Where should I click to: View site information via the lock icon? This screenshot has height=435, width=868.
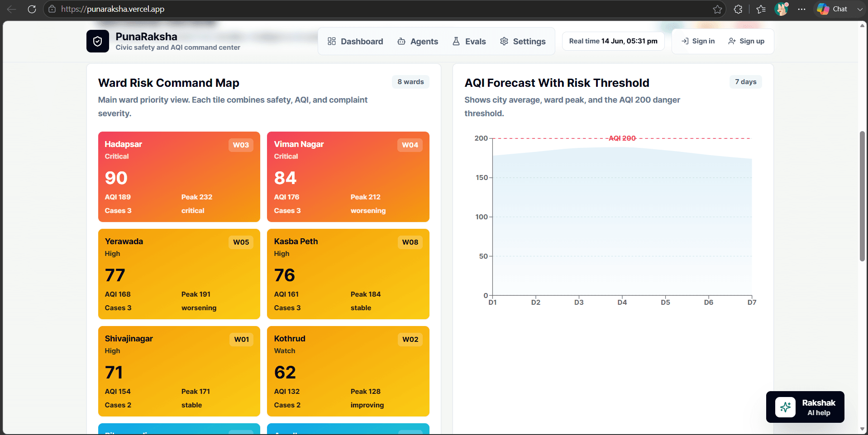tap(52, 9)
